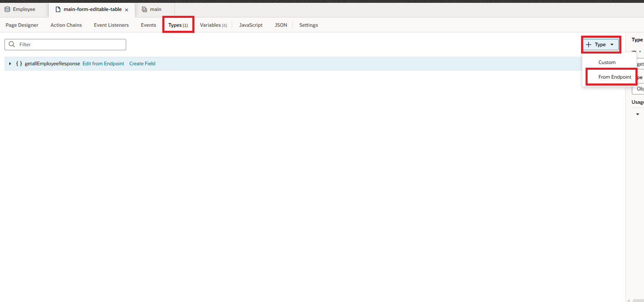Screen dimensions: 644x302
Task: Click the horizontal scrollbar left arrow
Action: click(629, 300)
